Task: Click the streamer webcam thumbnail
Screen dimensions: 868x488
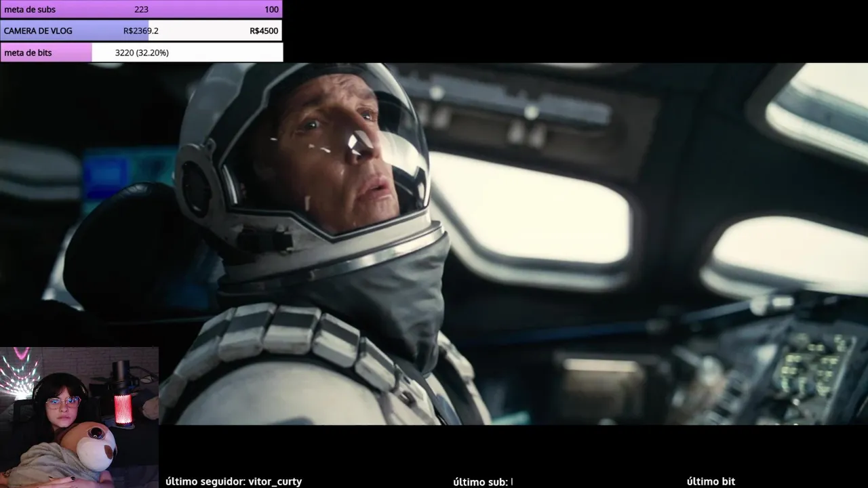Action: coord(79,418)
